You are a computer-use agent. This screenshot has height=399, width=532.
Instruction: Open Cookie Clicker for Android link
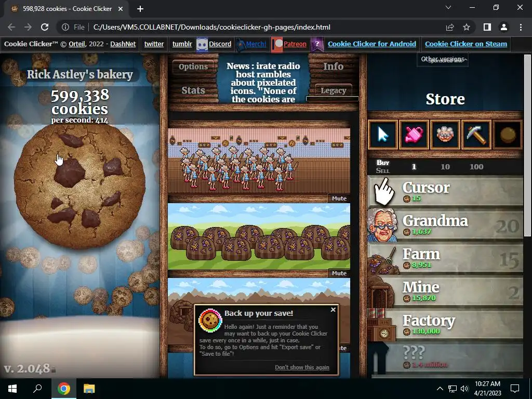[371, 44]
